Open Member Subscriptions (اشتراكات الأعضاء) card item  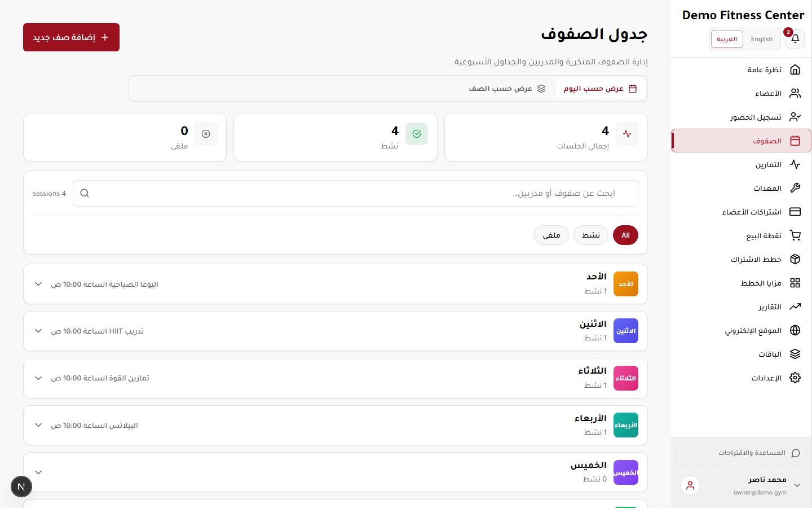(x=741, y=212)
